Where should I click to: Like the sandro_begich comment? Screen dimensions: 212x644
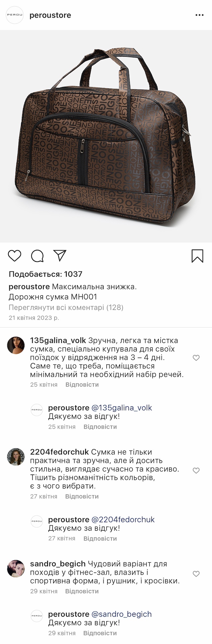196,574
